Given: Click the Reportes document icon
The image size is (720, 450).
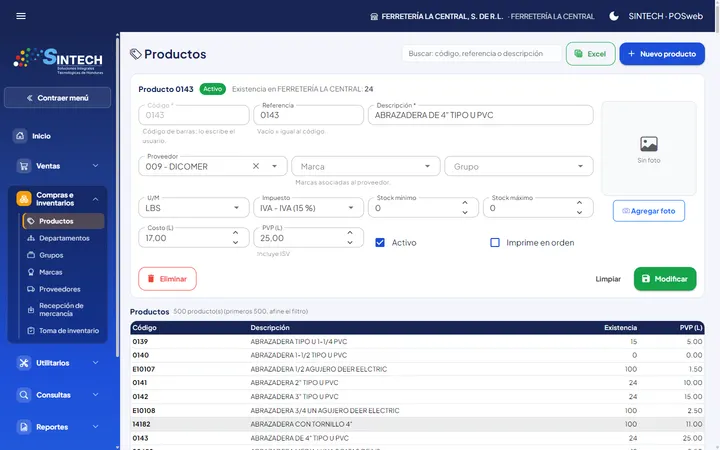Looking at the screenshot, I should 23,427.
